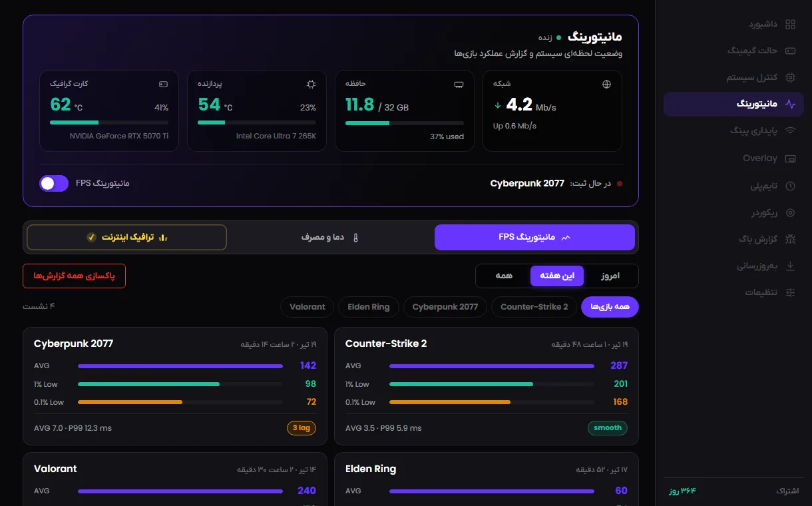
Task: Click the Valorant AVG purple bar
Action: (180, 491)
